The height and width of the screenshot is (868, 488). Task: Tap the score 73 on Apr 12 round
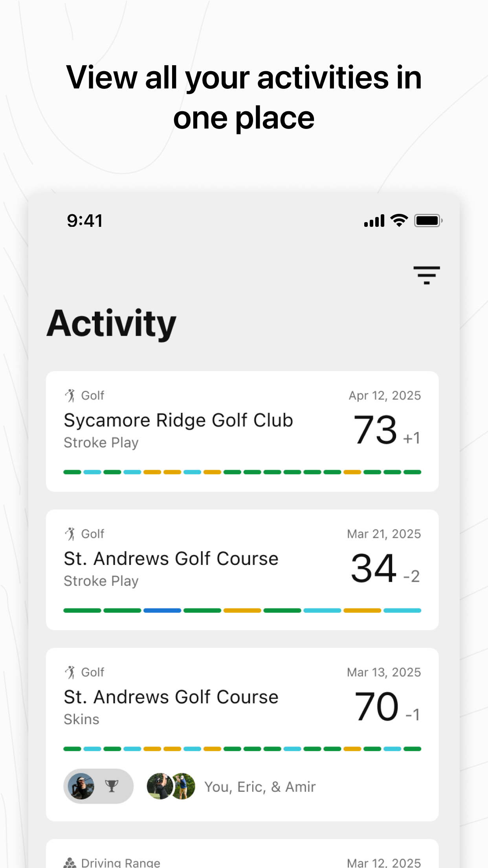click(x=376, y=430)
